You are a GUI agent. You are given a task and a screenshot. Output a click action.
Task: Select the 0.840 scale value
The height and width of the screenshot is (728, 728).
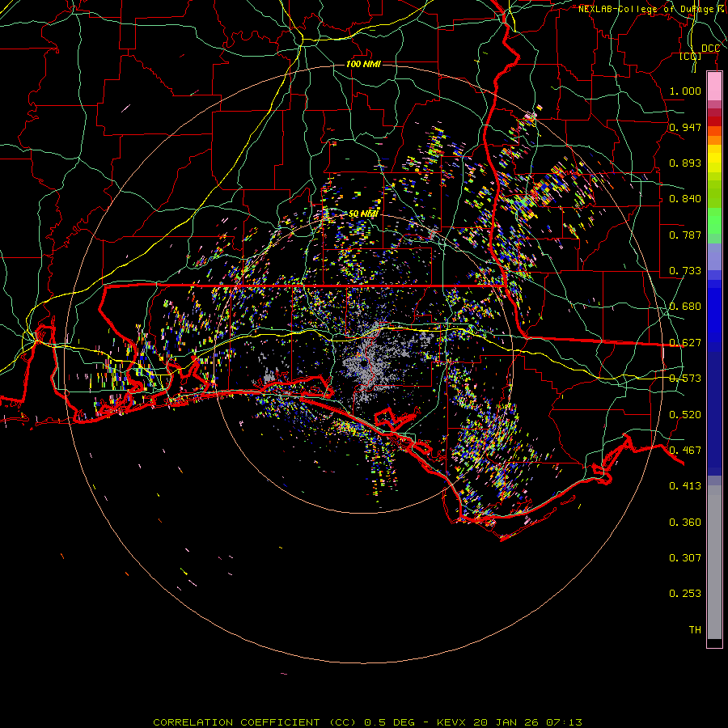point(685,199)
